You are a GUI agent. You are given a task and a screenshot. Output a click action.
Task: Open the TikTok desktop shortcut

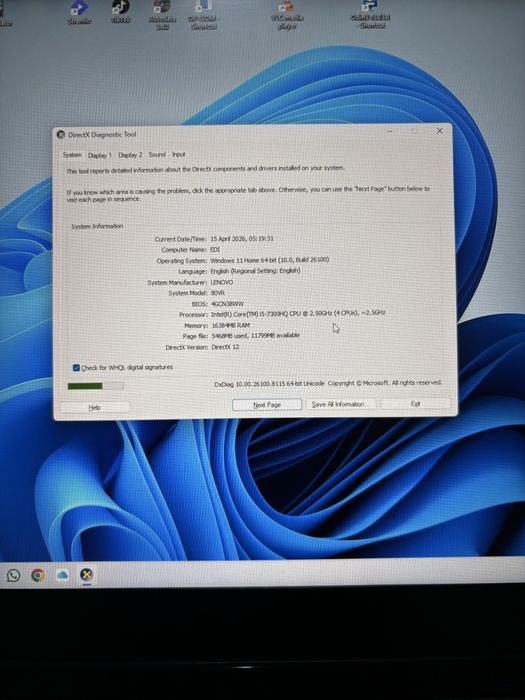point(120,12)
